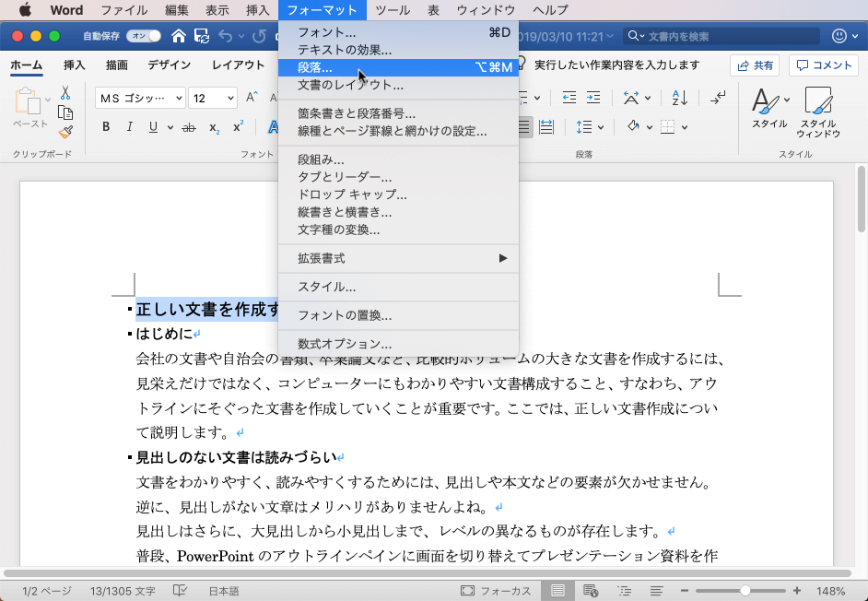This screenshot has width=868, height=601.
Task: Click the distributed alignment icon
Action: click(x=546, y=127)
